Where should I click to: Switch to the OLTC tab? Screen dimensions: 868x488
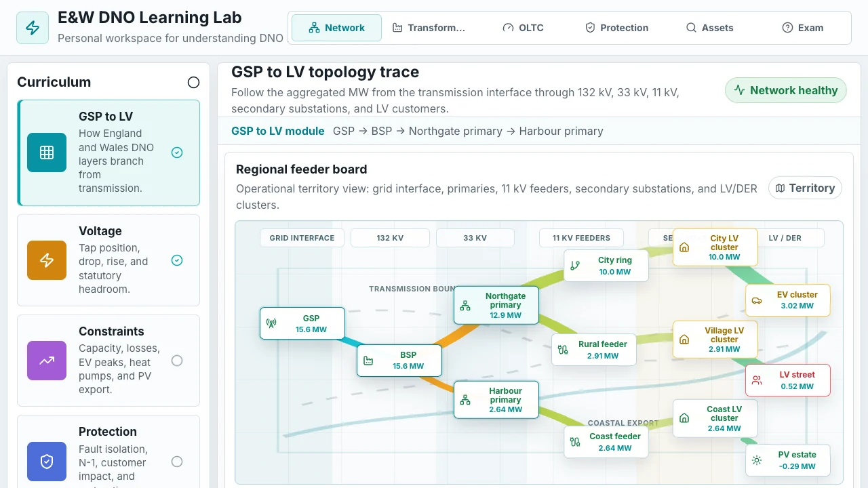click(523, 28)
